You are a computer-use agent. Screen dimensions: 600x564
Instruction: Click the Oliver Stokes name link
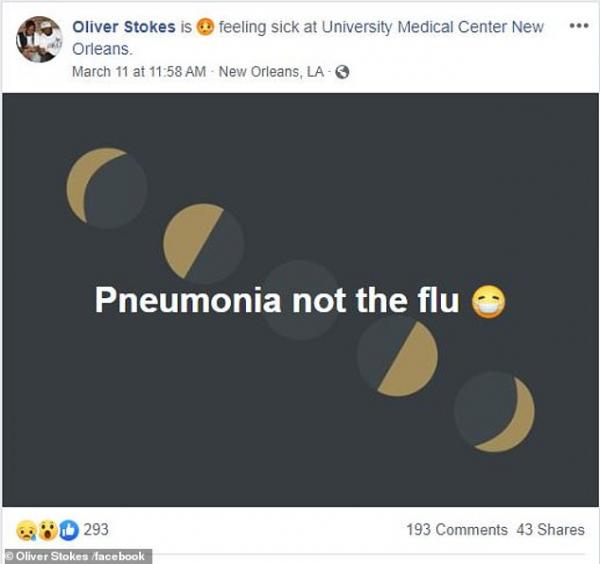point(124,28)
